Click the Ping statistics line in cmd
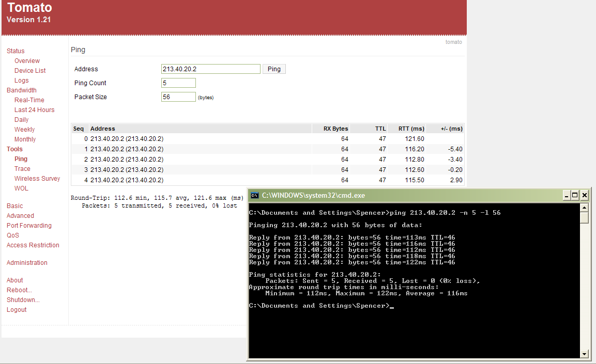The height and width of the screenshot is (364, 596). 315,275
